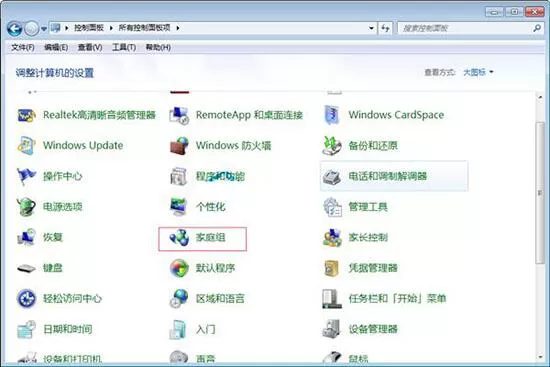Expand the address bar history dropdown arrow
Viewport: 550px width, 367px height.
click(371, 28)
